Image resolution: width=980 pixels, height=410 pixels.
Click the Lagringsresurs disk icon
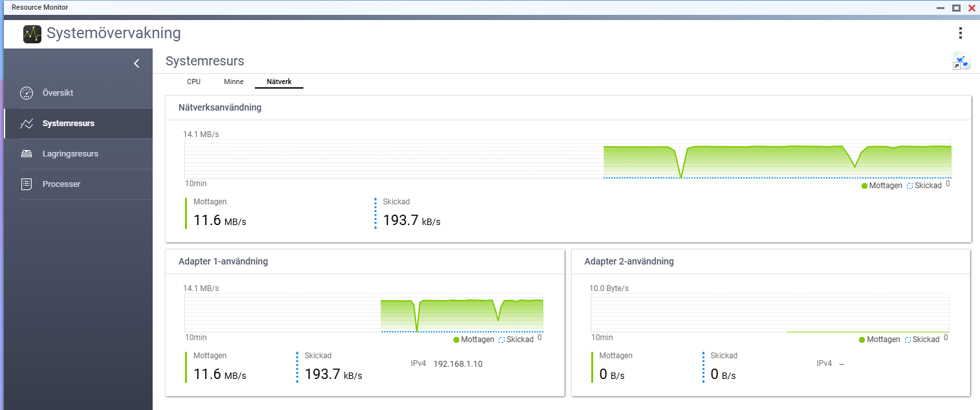point(27,154)
